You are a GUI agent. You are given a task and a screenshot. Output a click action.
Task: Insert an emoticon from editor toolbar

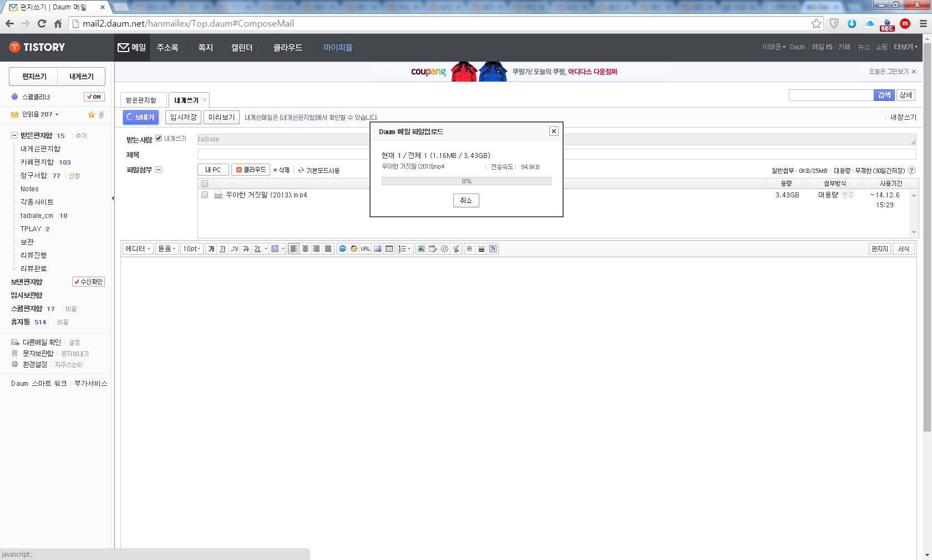[x=354, y=249]
